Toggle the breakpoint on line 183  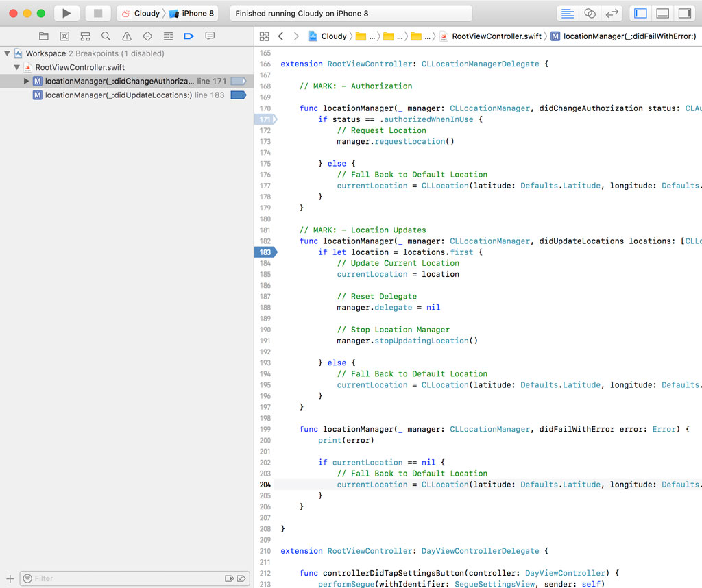[265, 252]
